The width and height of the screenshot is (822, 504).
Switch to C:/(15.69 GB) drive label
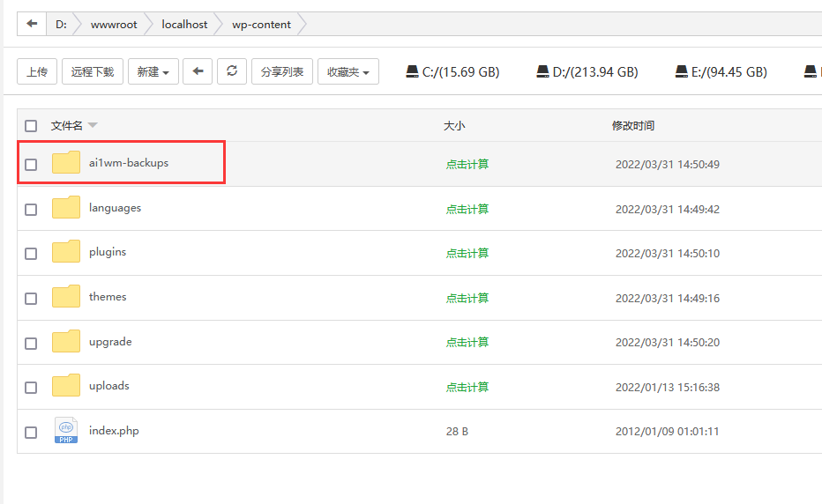pos(460,71)
